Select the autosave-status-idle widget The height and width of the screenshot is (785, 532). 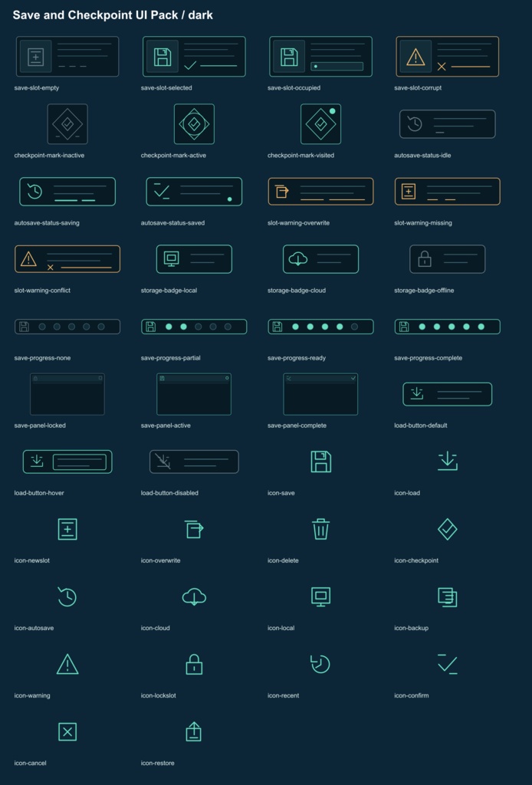click(448, 123)
